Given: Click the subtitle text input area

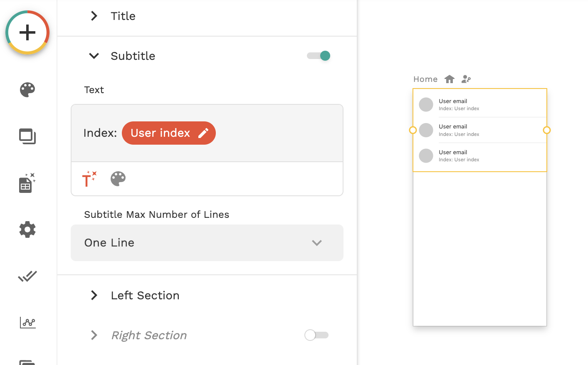Looking at the screenshot, I should pyautogui.click(x=274, y=133).
